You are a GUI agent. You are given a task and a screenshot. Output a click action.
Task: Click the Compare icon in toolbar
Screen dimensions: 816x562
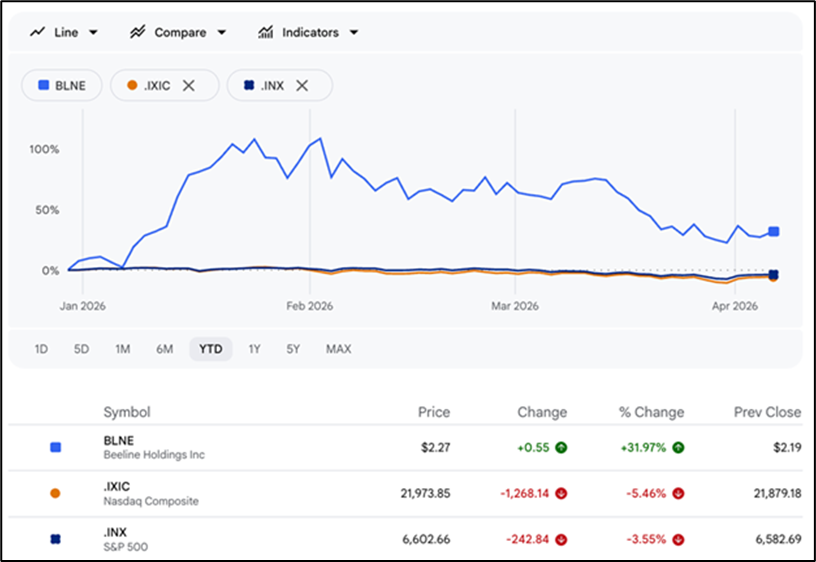tap(138, 32)
